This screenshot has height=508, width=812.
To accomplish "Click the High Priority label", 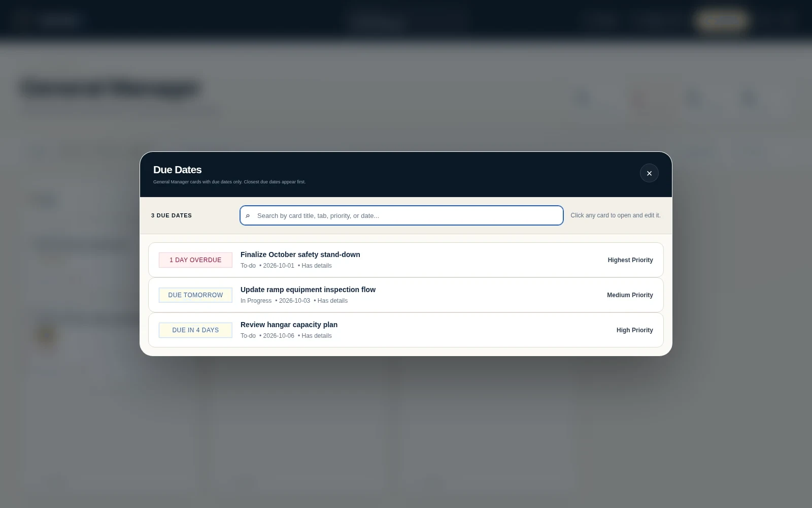I will point(634,330).
